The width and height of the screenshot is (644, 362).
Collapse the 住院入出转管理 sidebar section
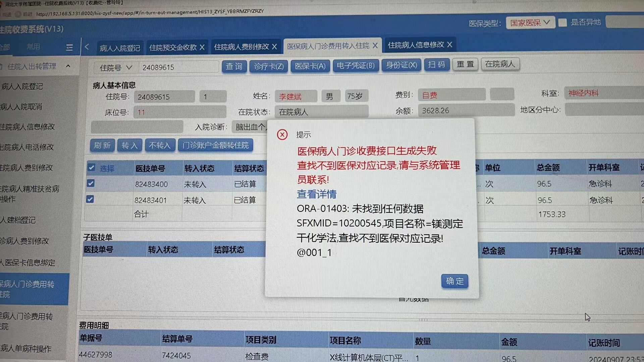point(68,66)
